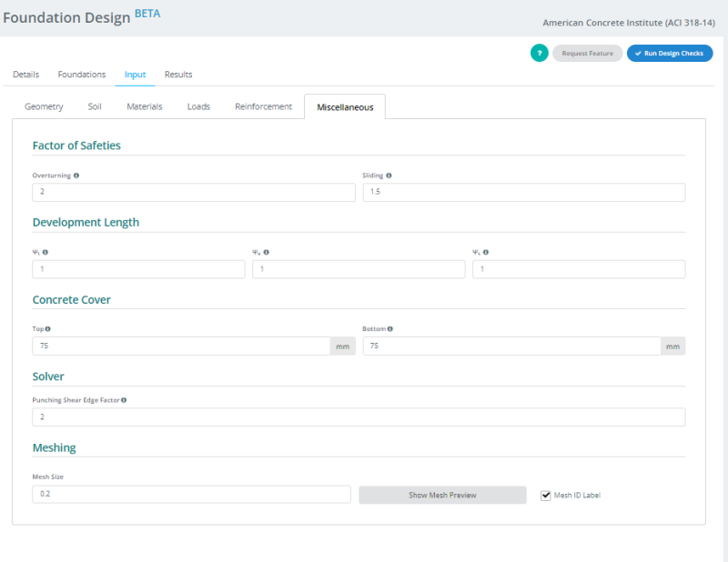Viewport: 728px width, 562px height.
Task: Go to the Geometry tab
Action: (x=44, y=106)
